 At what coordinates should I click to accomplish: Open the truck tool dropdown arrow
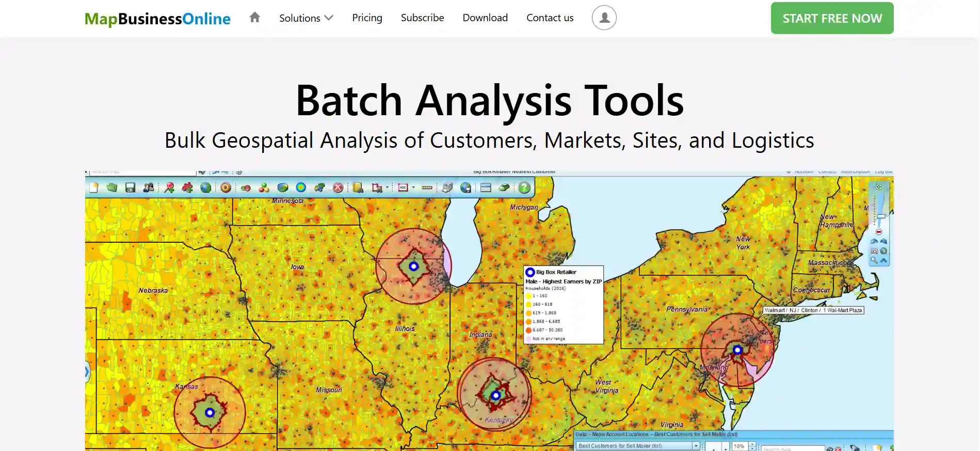pyautogui.click(x=387, y=188)
